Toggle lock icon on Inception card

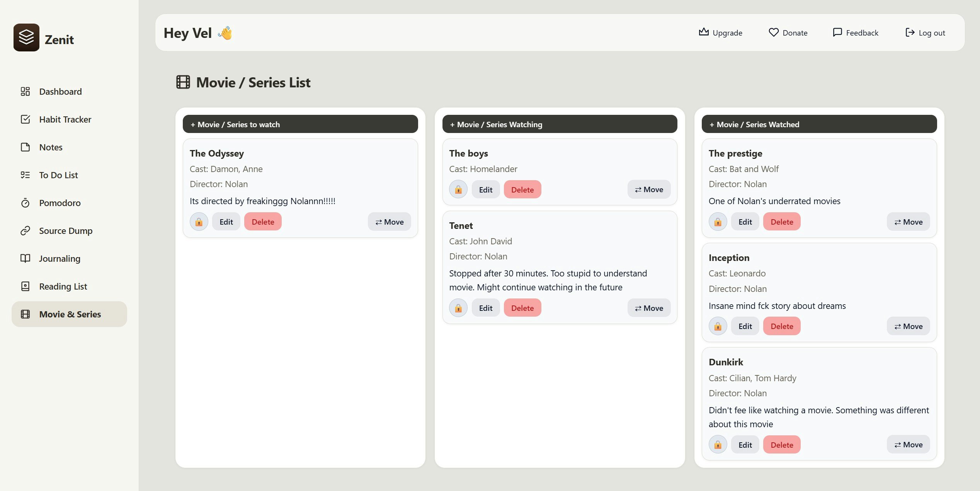coord(718,326)
